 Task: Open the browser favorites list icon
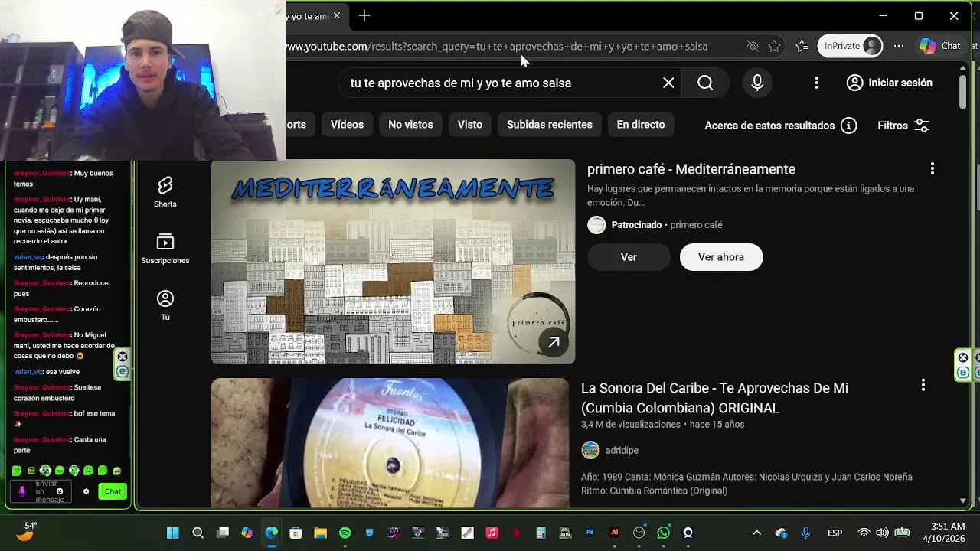pyautogui.click(x=802, y=46)
